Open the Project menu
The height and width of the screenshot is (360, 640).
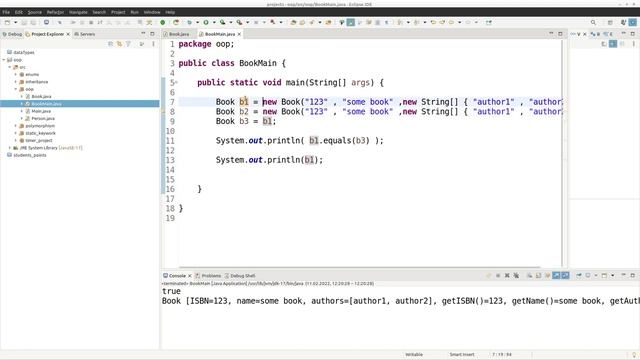[118, 12]
